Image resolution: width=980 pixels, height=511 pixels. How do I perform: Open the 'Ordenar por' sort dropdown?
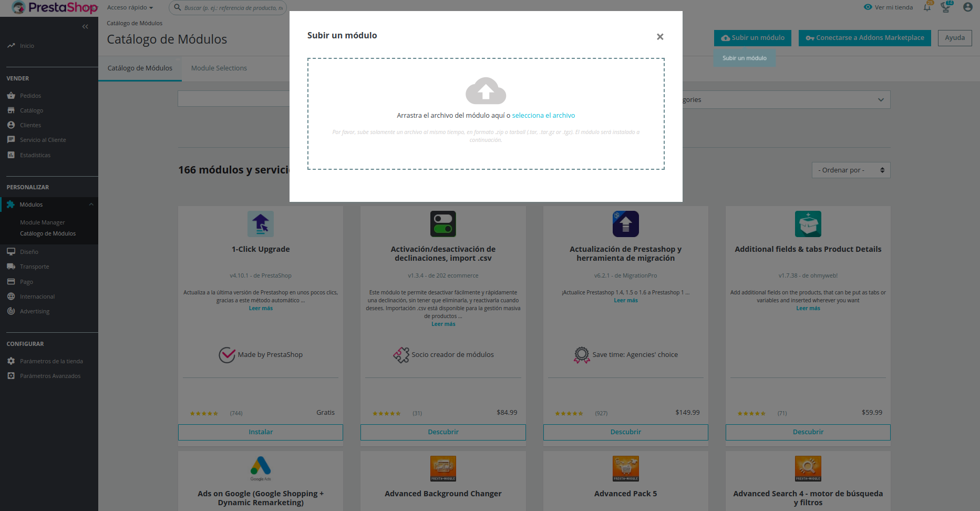pyautogui.click(x=851, y=170)
